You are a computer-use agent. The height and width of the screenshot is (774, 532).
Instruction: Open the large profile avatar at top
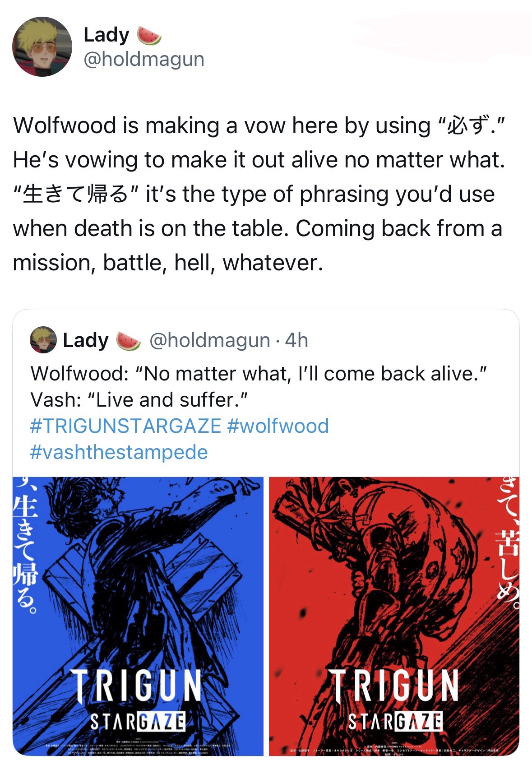42,47
